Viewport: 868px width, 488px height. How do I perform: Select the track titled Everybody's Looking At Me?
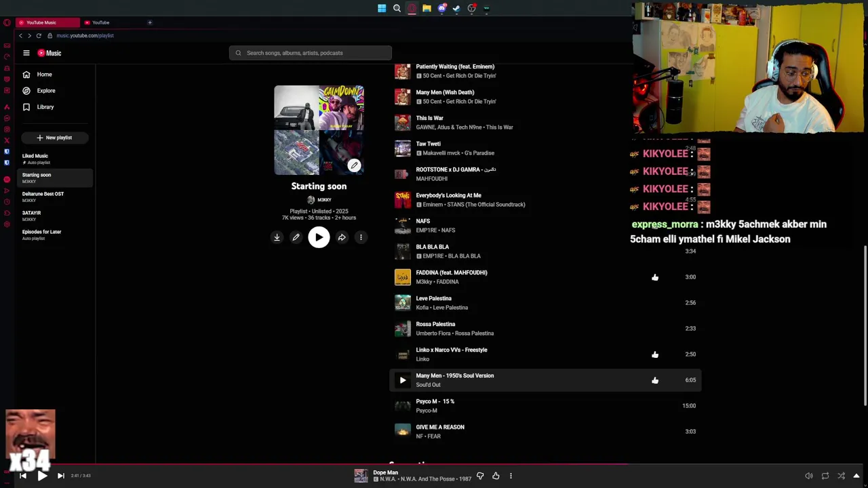click(448, 195)
